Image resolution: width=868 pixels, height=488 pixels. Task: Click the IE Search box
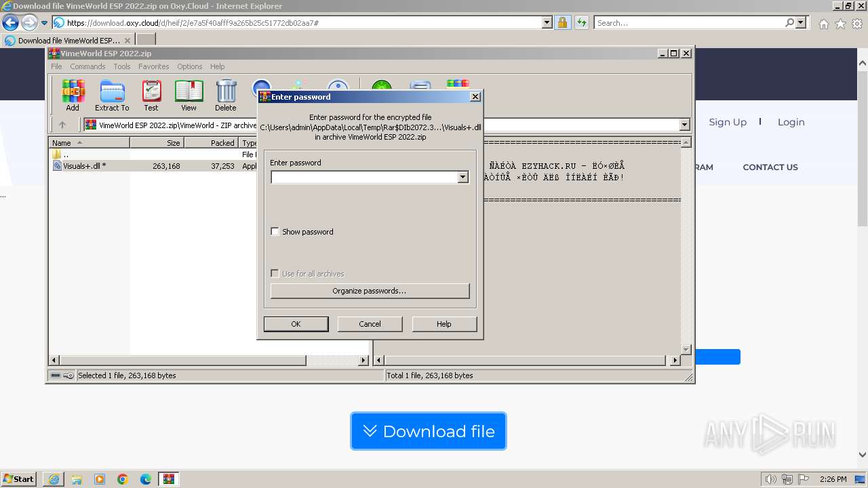point(689,23)
